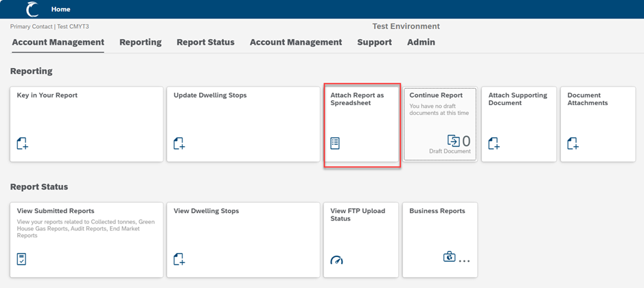Click the checklist icon in View Submitted Reports tile

pos(22,259)
